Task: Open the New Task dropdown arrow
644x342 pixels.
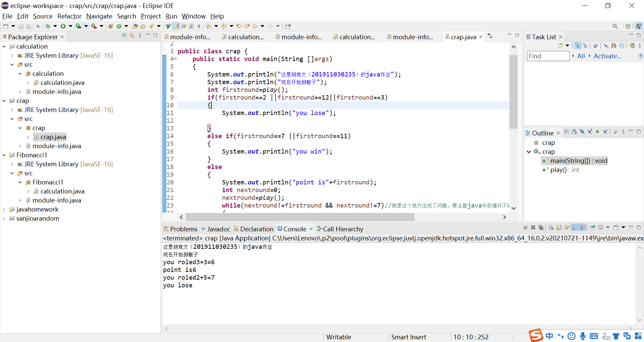Action: tap(567, 46)
